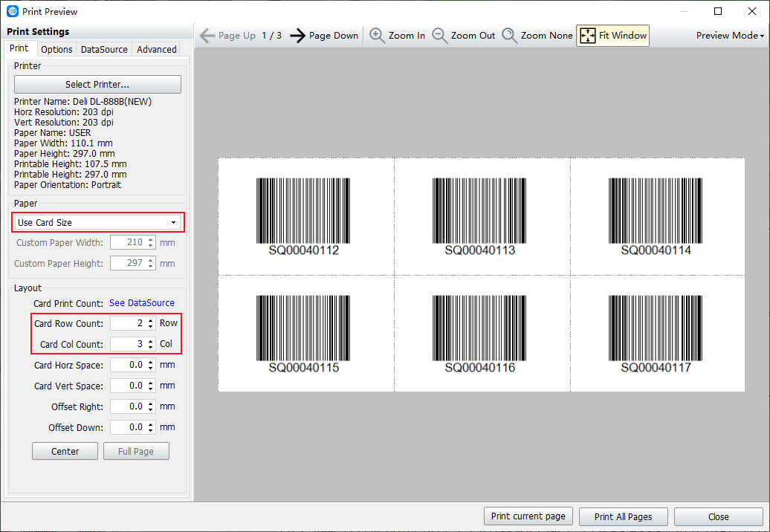Viewport: 770px width, 532px height.
Task: Click the Full Page button
Action: [136, 451]
